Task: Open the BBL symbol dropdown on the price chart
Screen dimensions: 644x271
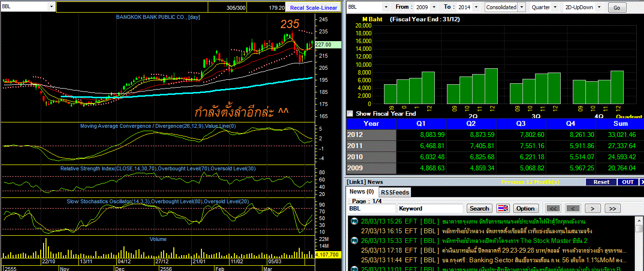Action: pos(51,7)
